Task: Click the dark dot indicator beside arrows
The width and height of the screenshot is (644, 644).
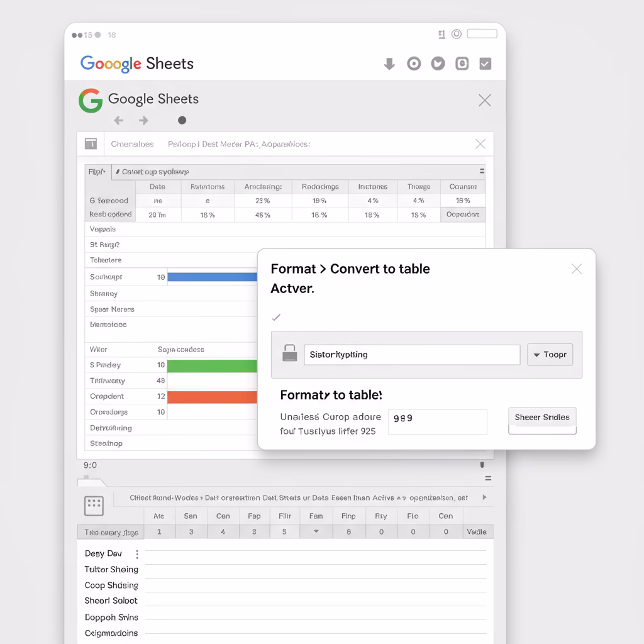Action: coord(182,120)
